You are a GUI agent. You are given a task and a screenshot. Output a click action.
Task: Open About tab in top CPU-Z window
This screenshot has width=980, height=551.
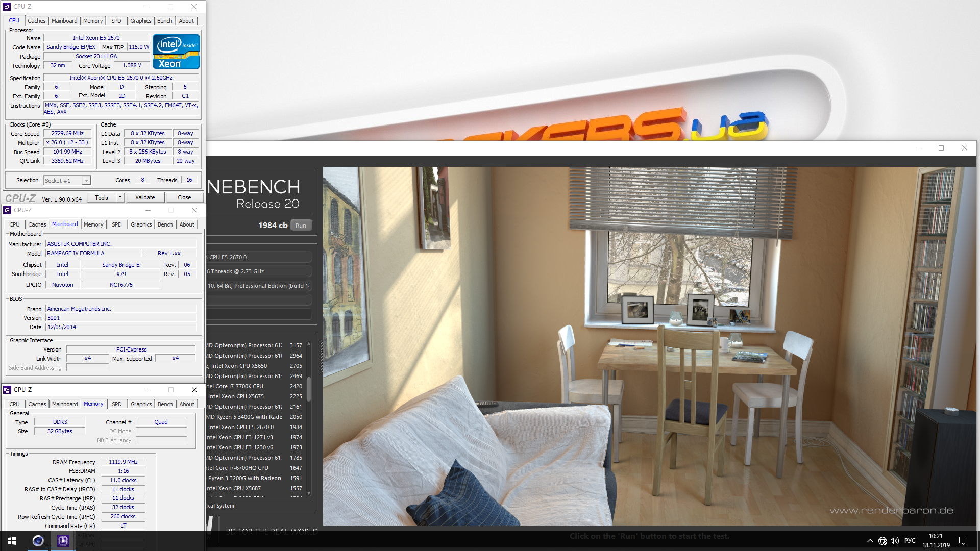point(186,21)
